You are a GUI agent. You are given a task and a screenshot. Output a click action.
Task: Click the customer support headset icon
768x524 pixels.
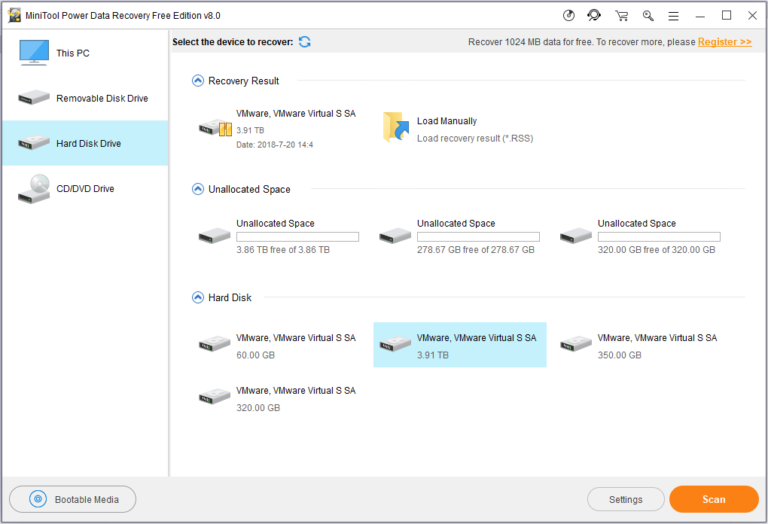(594, 16)
